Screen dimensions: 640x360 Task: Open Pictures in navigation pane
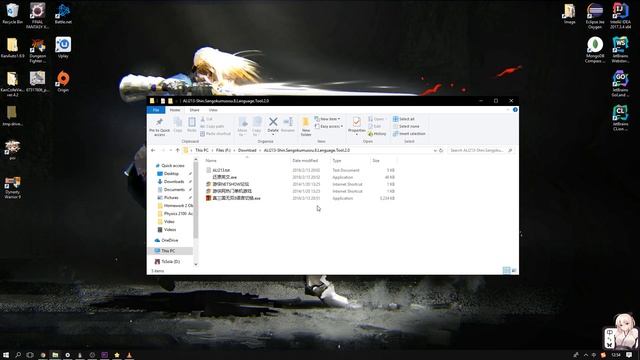tap(171, 198)
